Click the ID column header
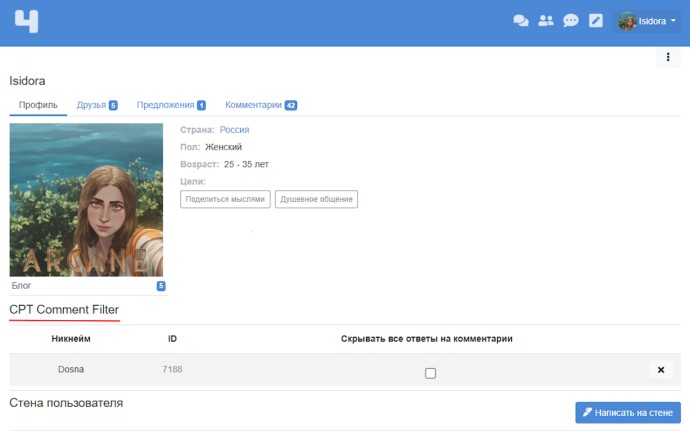Screen dimensions: 690x431 click(x=172, y=339)
